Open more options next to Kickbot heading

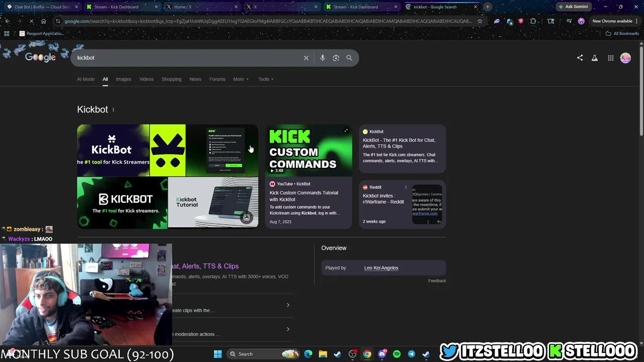coord(113,110)
